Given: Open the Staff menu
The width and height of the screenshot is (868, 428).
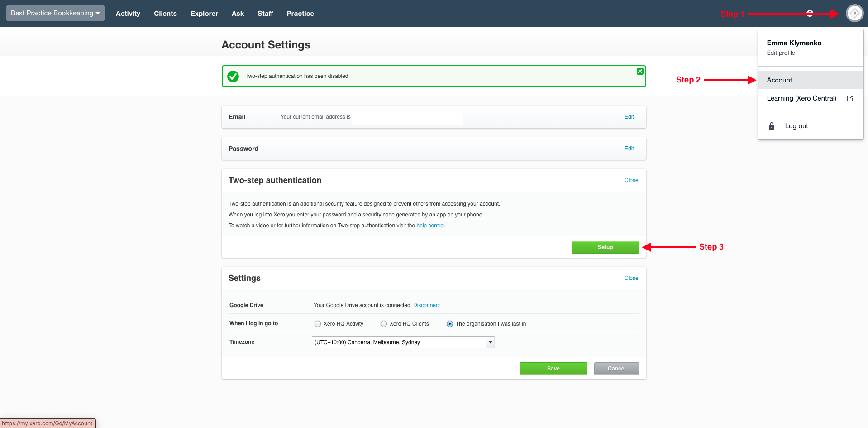Looking at the screenshot, I should coord(265,14).
